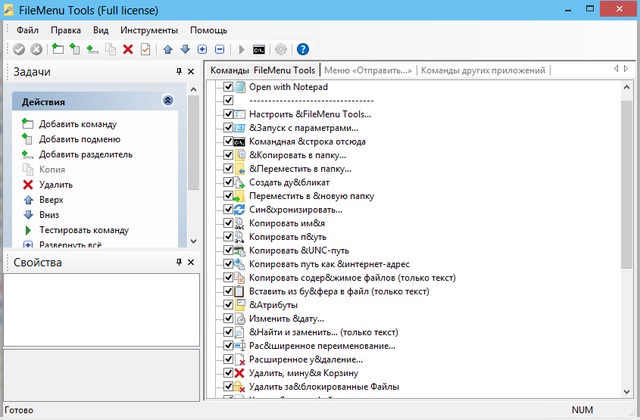Disable the Син&хронизировать command checkbox
Screen dimensions: 640x420
click(228, 210)
